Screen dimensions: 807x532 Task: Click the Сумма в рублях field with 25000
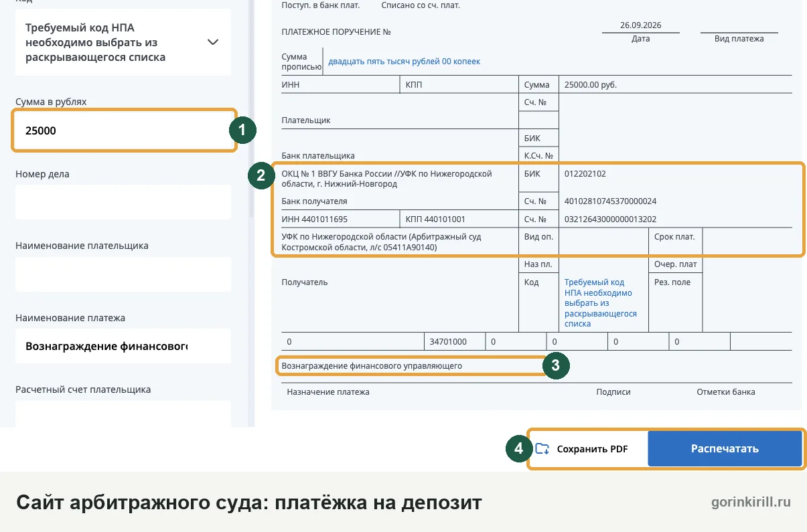tap(123, 130)
